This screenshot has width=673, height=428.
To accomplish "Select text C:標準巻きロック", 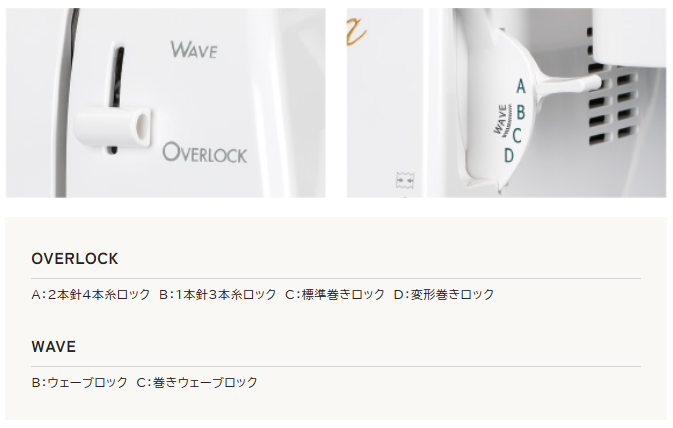I will pyautogui.click(x=335, y=294).
